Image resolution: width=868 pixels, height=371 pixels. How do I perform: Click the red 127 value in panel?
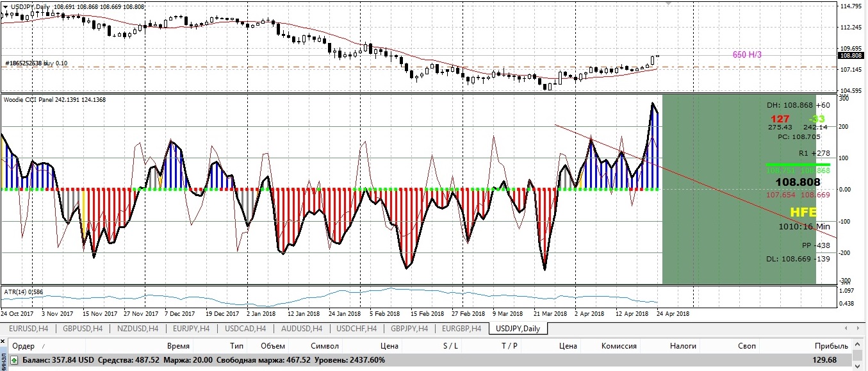pyautogui.click(x=780, y=119)
